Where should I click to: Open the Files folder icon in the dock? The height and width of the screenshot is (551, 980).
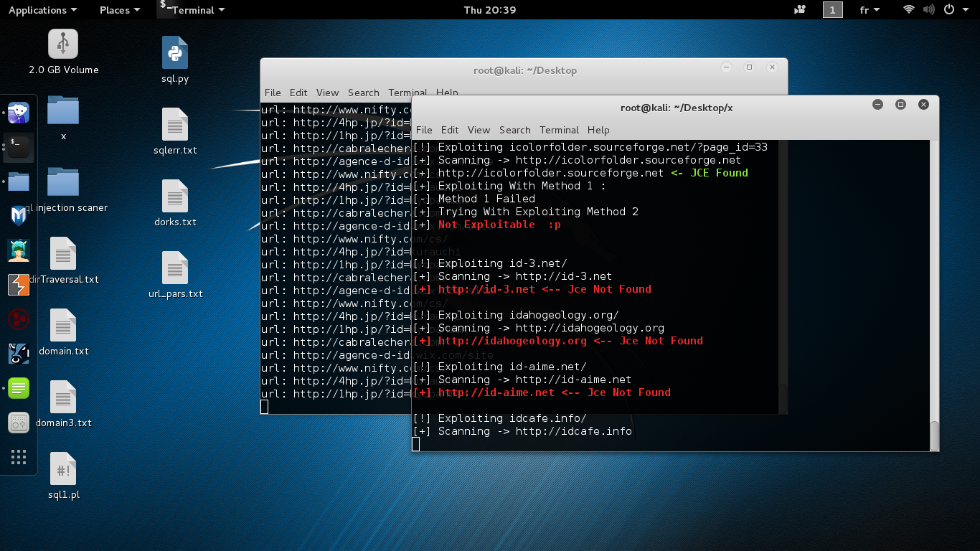(19, 181)
